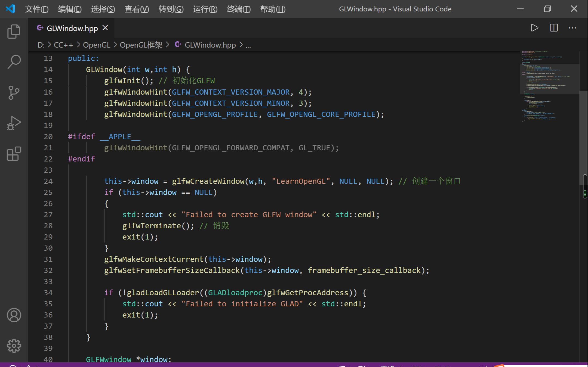The image size is (588, 367).
Task: Open the 终端(T) menu
Action: [x=239, y=9]
